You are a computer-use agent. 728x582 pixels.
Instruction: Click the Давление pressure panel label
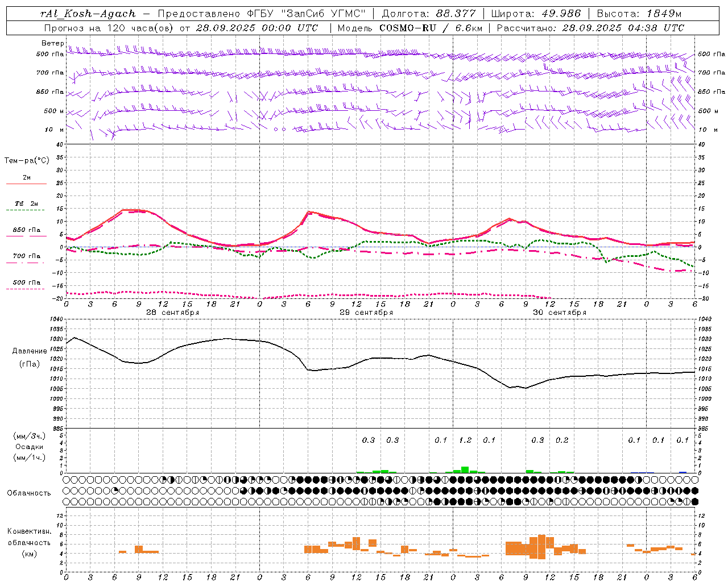coord(30,351)
